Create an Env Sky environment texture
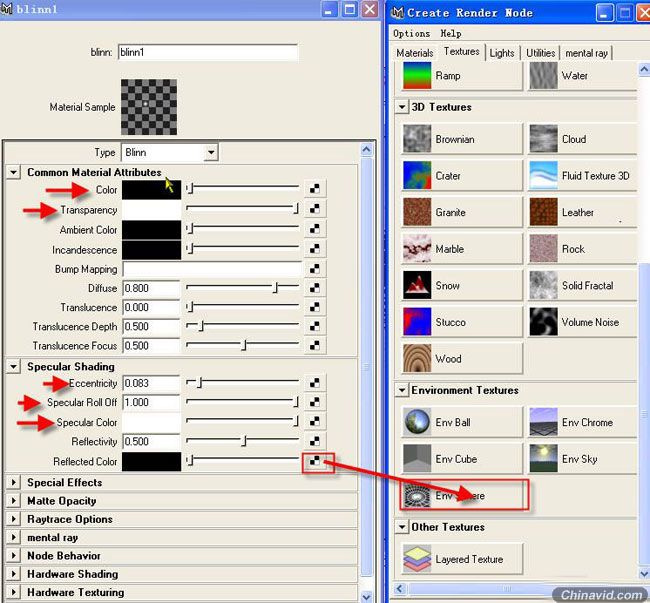 (x=582, y=459)
